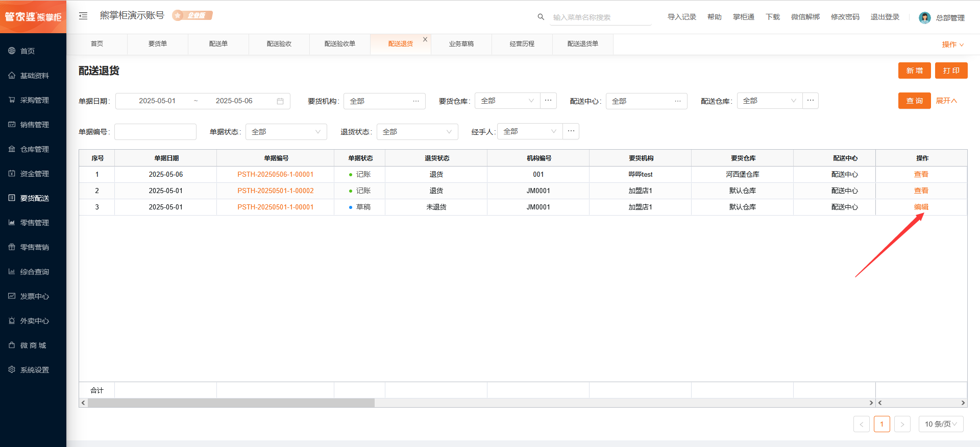
Task: Switch to the 配送单 tab
Action: pos(218,44)
